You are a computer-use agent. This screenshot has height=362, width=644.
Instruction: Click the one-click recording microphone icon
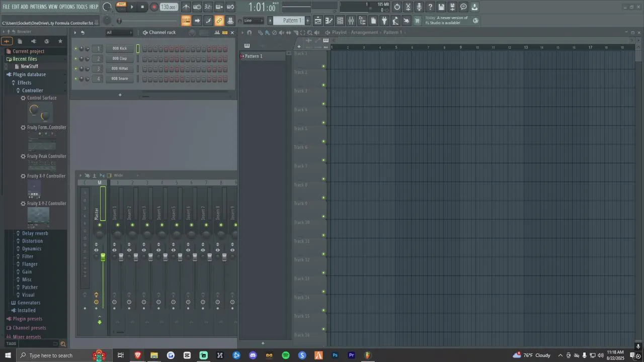[x=419, y=7]
